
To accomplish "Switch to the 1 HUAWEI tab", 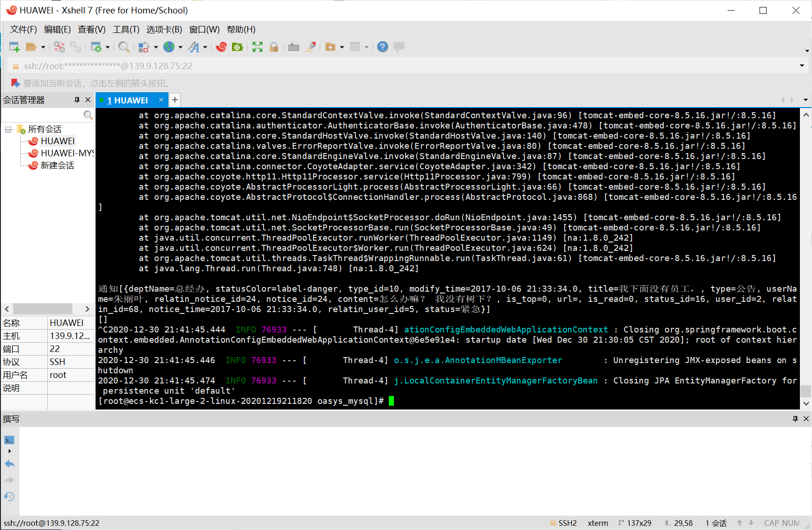I will tap(127, 100).
